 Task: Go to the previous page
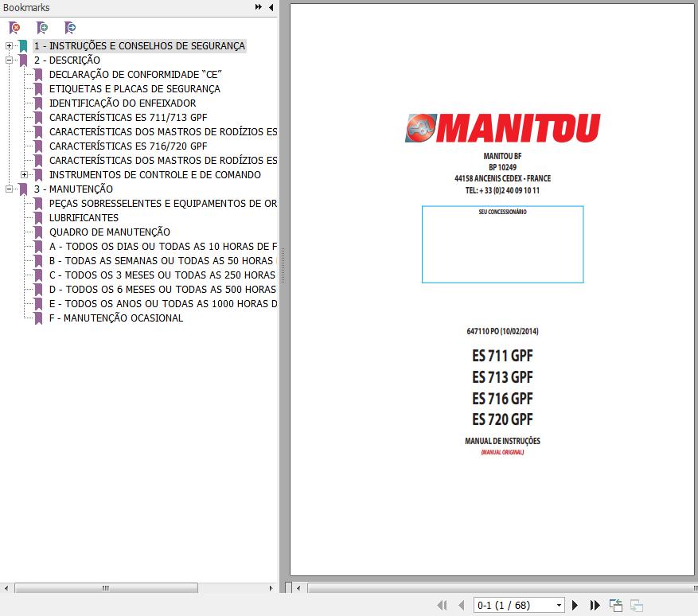(461, 605)
